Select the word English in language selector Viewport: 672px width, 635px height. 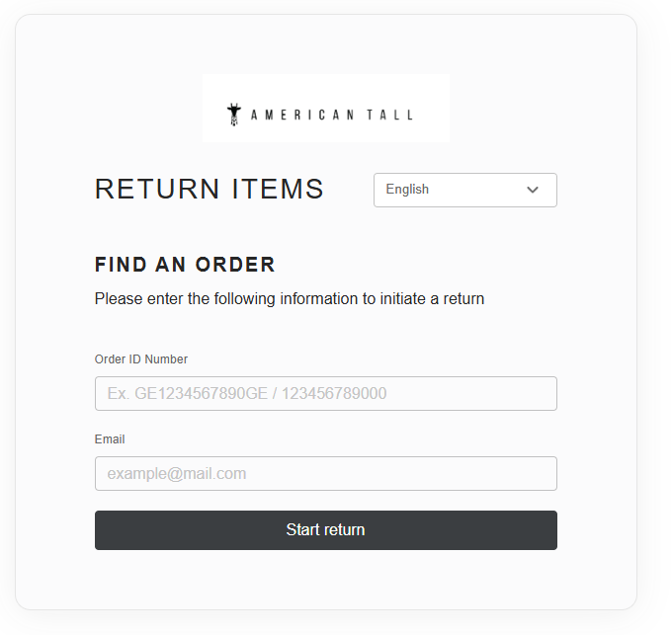click(407, 190)
